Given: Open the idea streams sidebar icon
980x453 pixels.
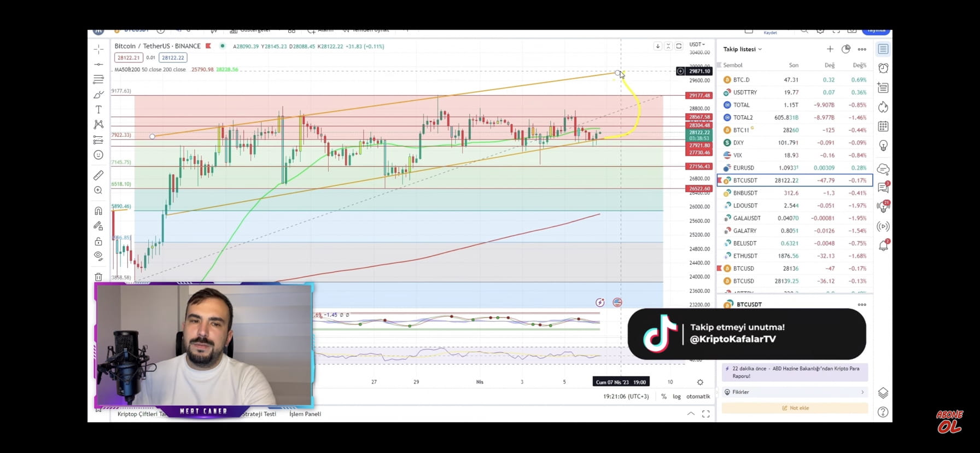Looking at the screenshot, I should pyautogui.click(x=883, y=207).
